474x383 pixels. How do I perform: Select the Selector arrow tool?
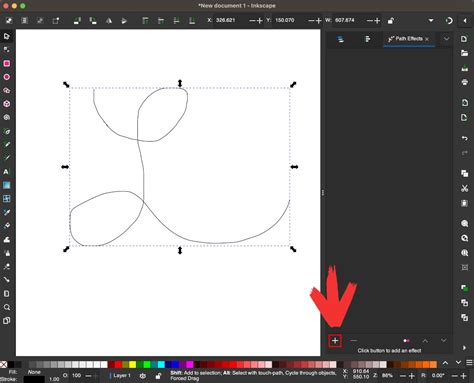click(7, 36)
